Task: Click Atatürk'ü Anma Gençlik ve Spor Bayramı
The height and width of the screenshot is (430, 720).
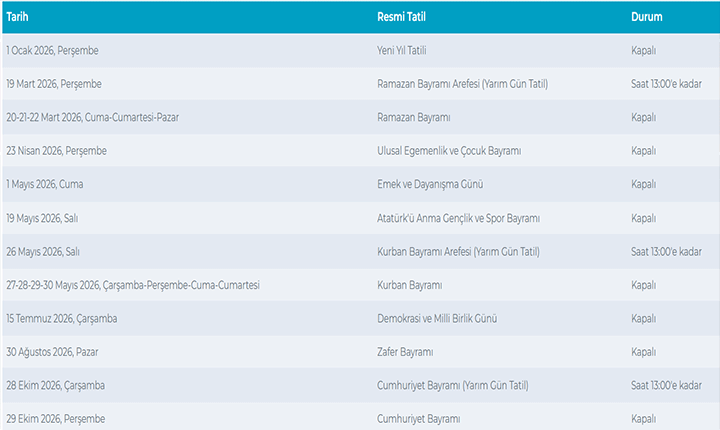Action: click(x=457, y=218)
